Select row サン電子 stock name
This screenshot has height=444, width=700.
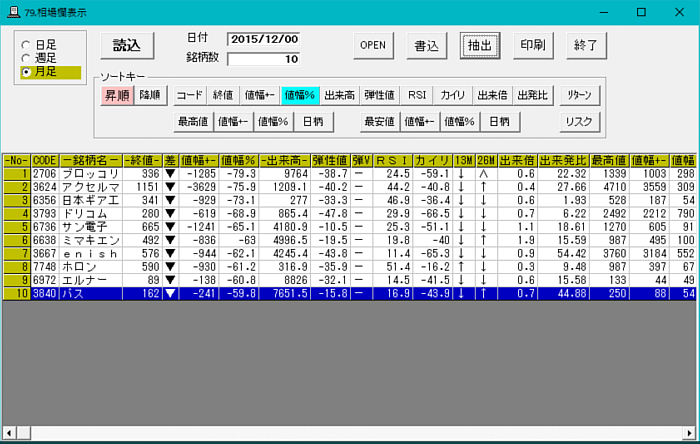click(91, 227)
